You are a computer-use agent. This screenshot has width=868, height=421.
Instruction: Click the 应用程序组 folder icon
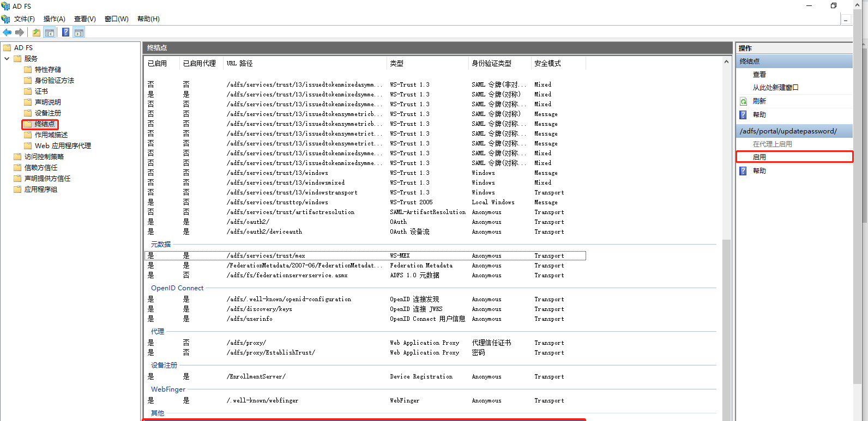pos(17,190)
